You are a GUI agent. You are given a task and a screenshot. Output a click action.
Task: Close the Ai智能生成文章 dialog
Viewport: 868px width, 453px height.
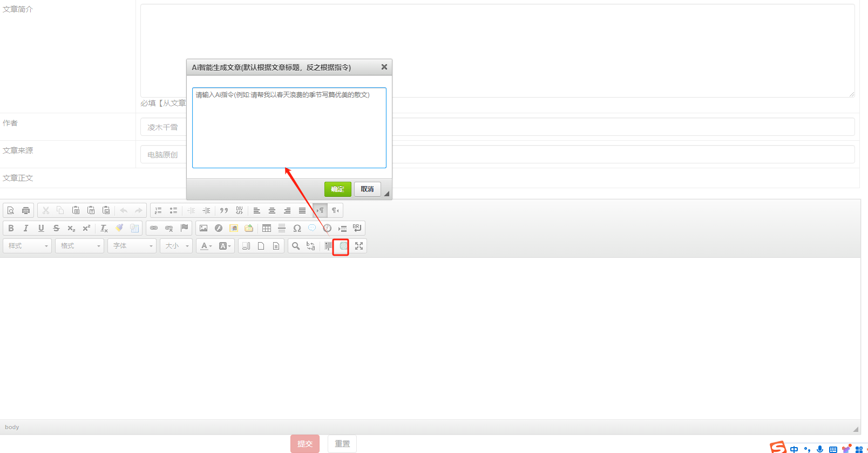point(384,67)
